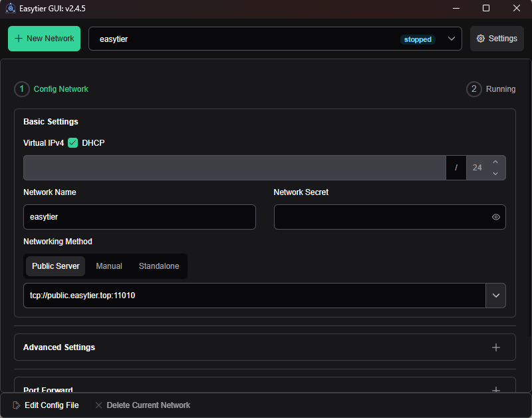
Task: Expand the easytier network selector dropdown
Action: (x=452, y=39)
